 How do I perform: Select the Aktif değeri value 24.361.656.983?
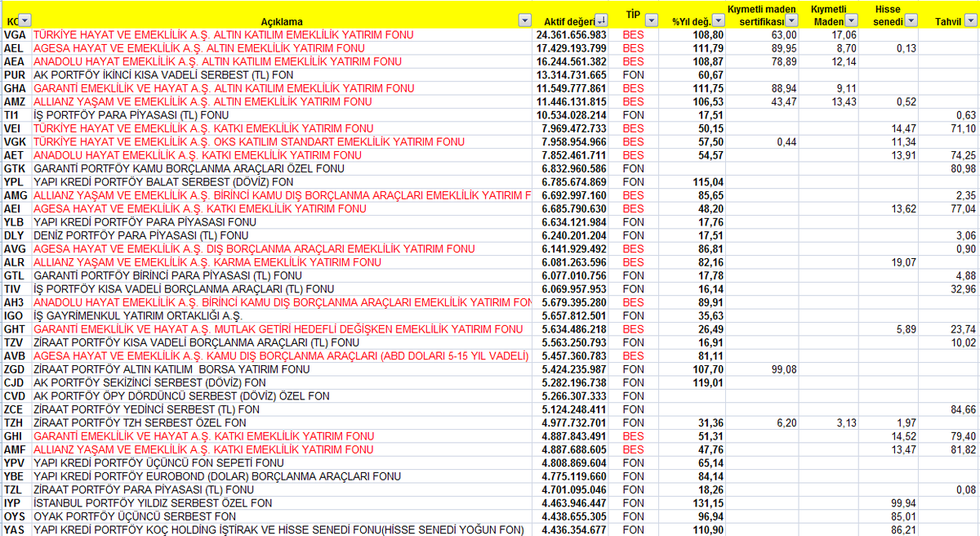click(x=572, y=35)
